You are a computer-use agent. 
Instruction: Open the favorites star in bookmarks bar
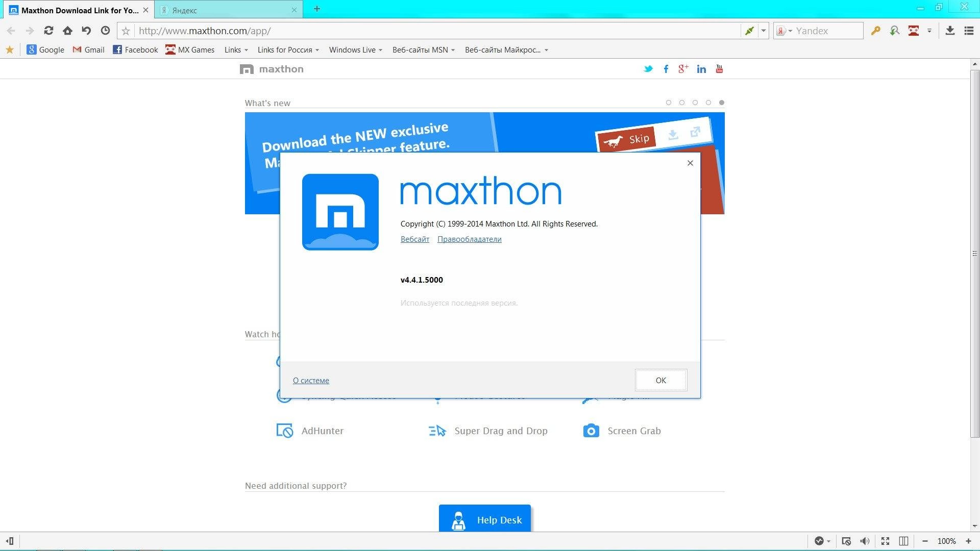point(10,49)
